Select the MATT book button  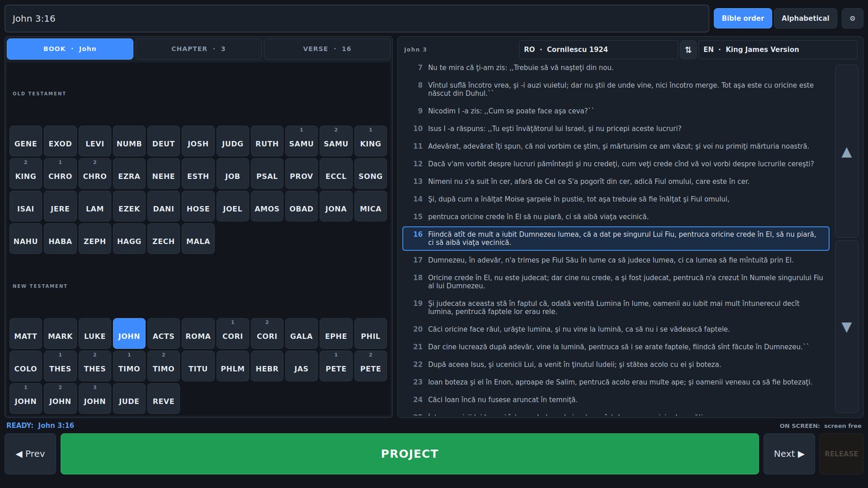pos(25,333)
